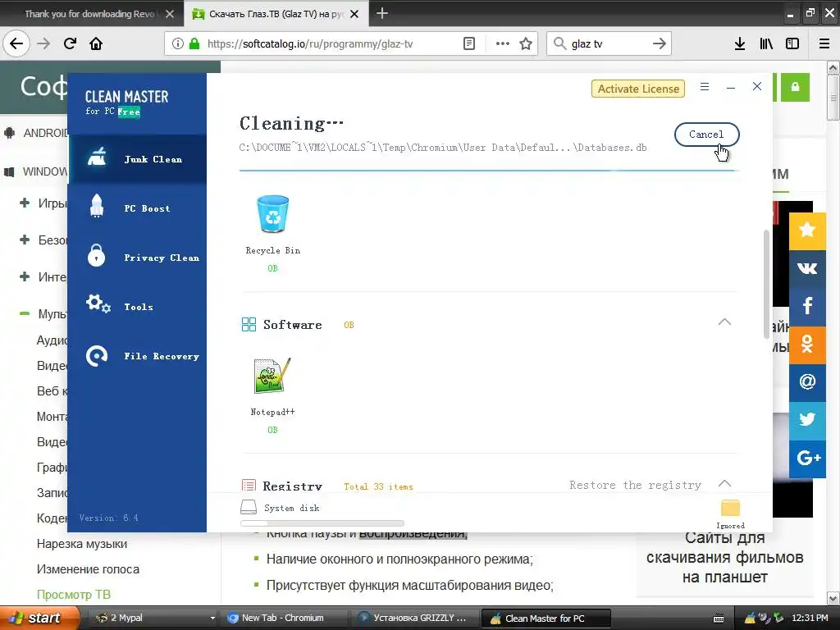Click Restore the registry link
The height and width of the screenshot is (630, 840).
[x=636, y=485]
